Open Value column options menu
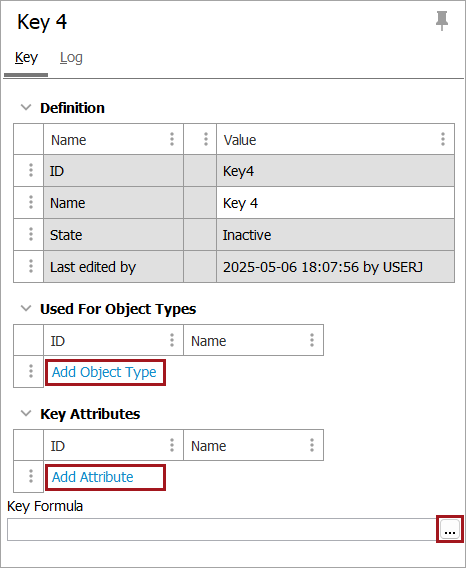This screenshot has width=466, height=568. [443, 139]
